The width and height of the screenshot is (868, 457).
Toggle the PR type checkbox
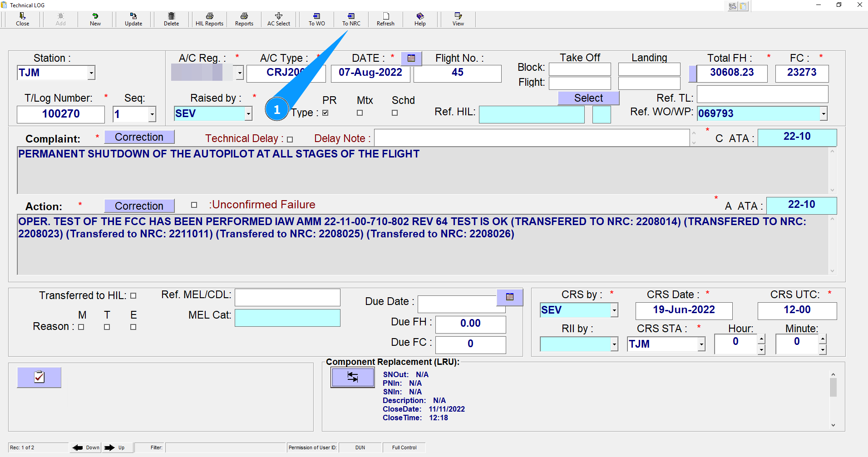coord(325,113)
